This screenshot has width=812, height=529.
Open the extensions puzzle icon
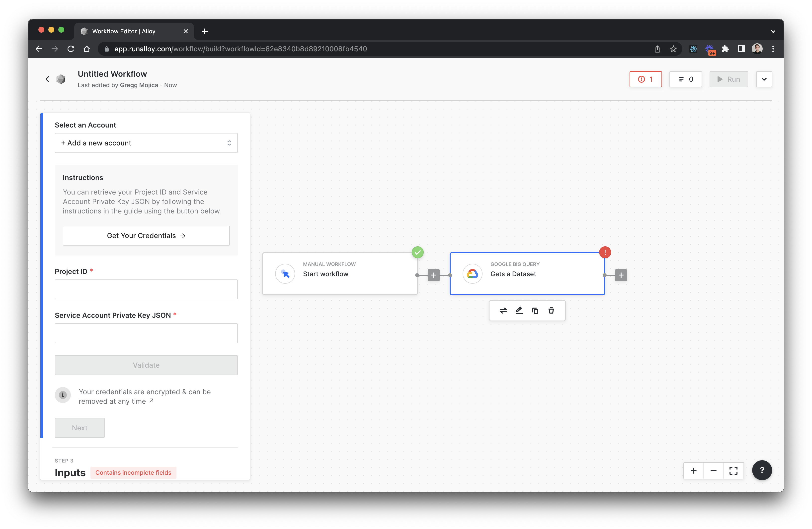coord(725,49)
